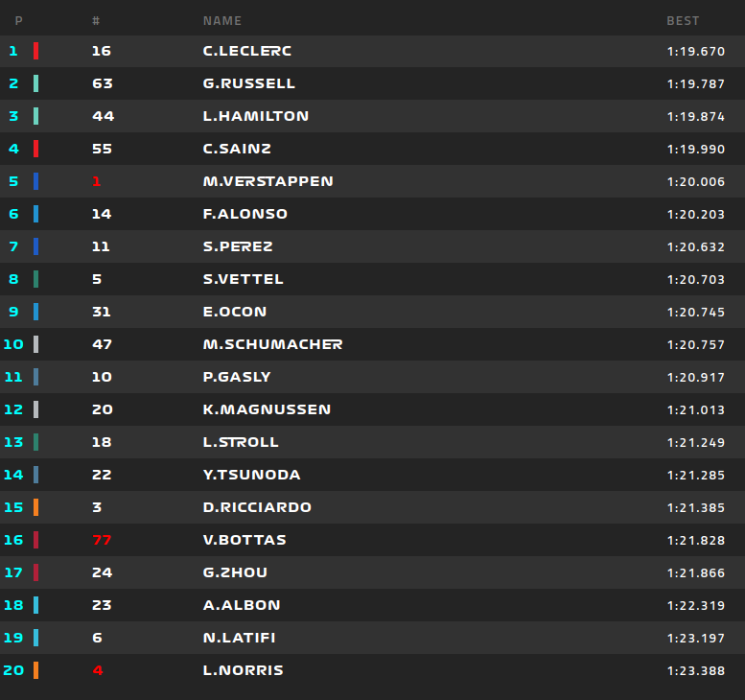Select Zhou's car number 24
Viewport: 745px width, 700px height.
tap(102, 572)
